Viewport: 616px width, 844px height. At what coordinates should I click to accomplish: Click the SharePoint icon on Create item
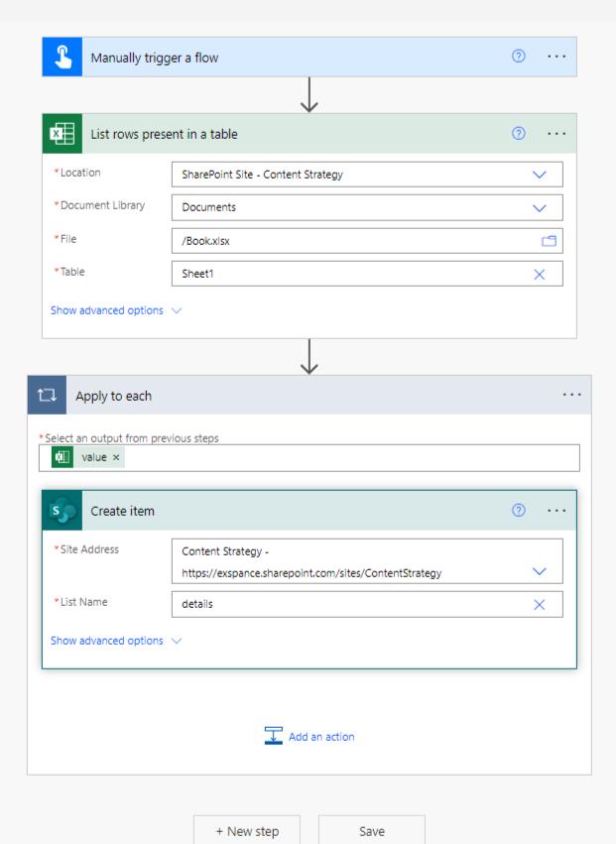point(62,511)
